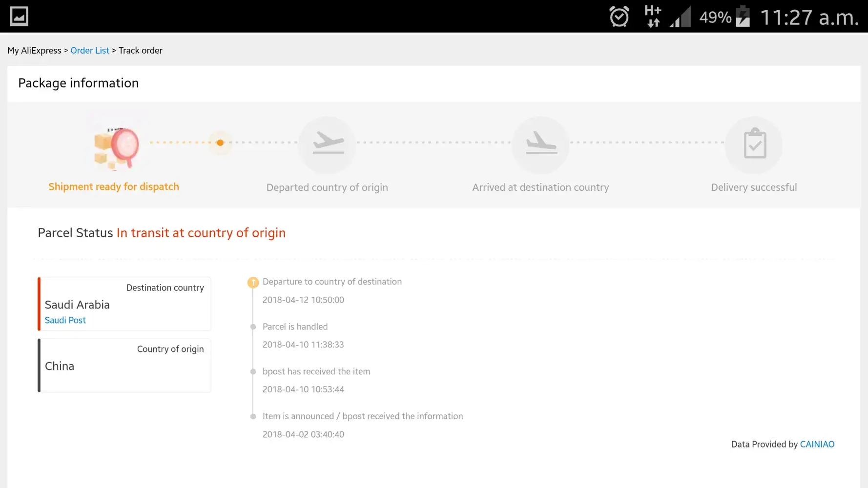The height and width of the screenshot is (488, 868).
Task: Tap the Departure to country of destination event
Action: coord(332,282)
